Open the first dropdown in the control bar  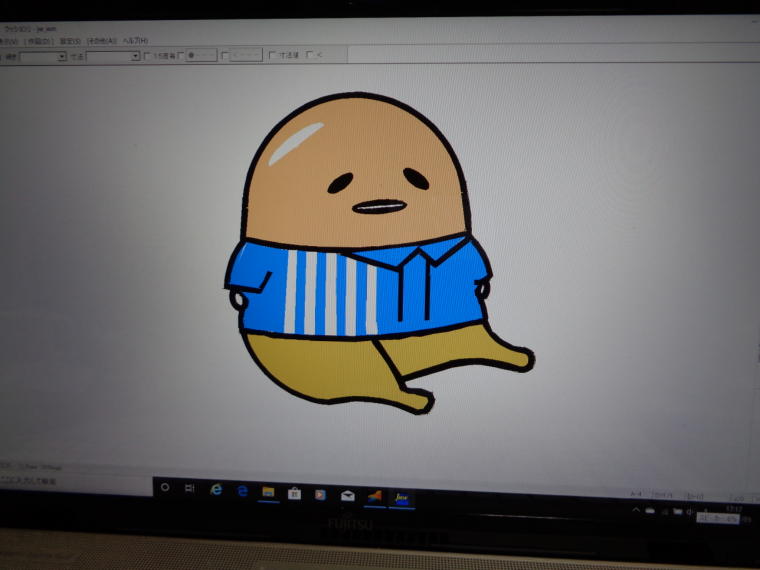(43, 57)
